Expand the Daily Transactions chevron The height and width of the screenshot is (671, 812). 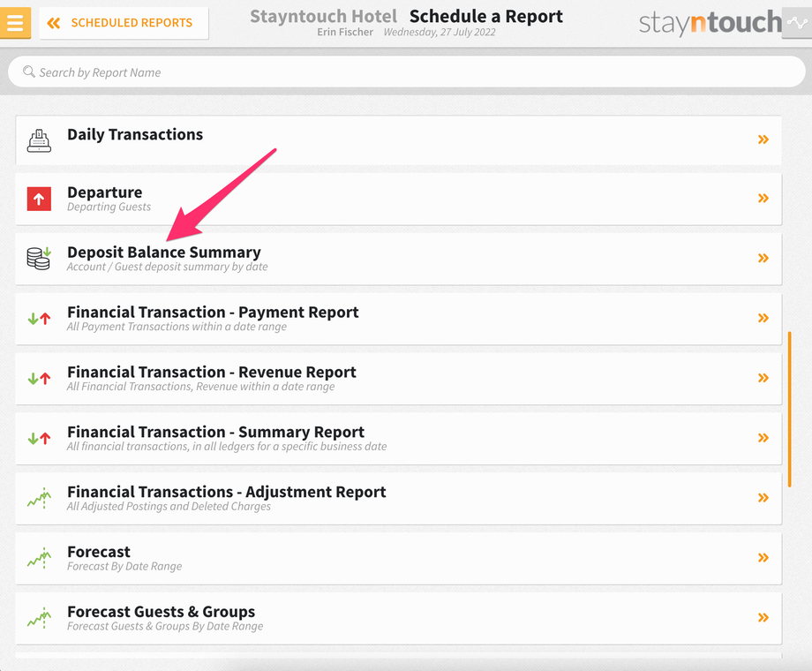[x=763, y=139]
